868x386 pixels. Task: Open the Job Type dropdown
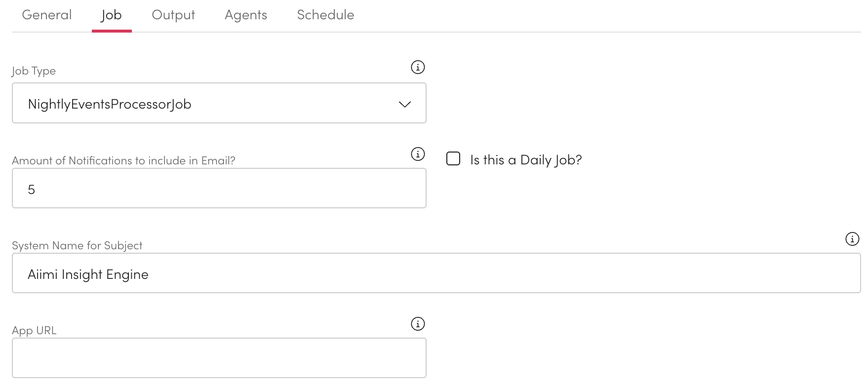coord(219,103)
